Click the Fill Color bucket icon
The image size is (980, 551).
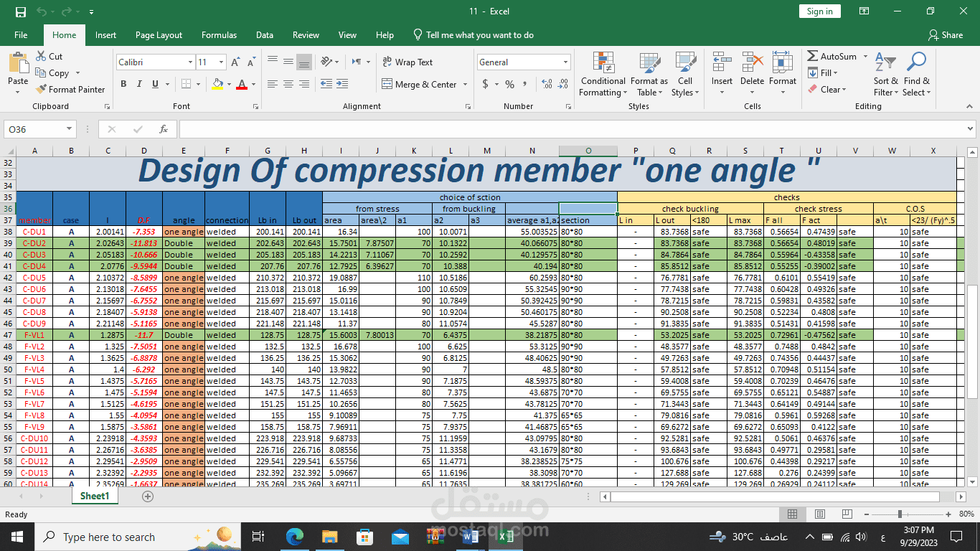point(217,84)
